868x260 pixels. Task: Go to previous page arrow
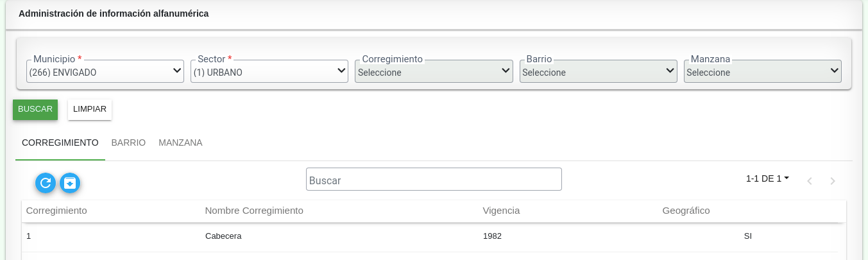[x=810, y=181]
